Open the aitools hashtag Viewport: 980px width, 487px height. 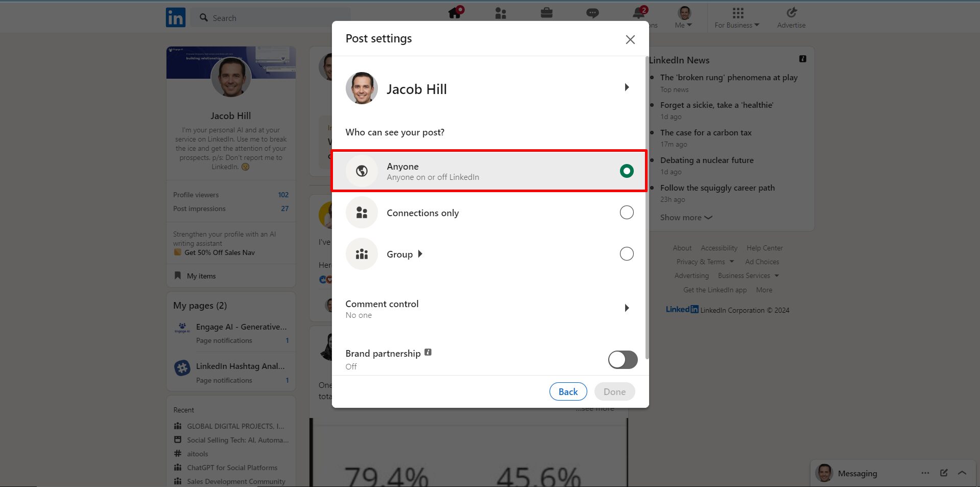click(197, 454)
